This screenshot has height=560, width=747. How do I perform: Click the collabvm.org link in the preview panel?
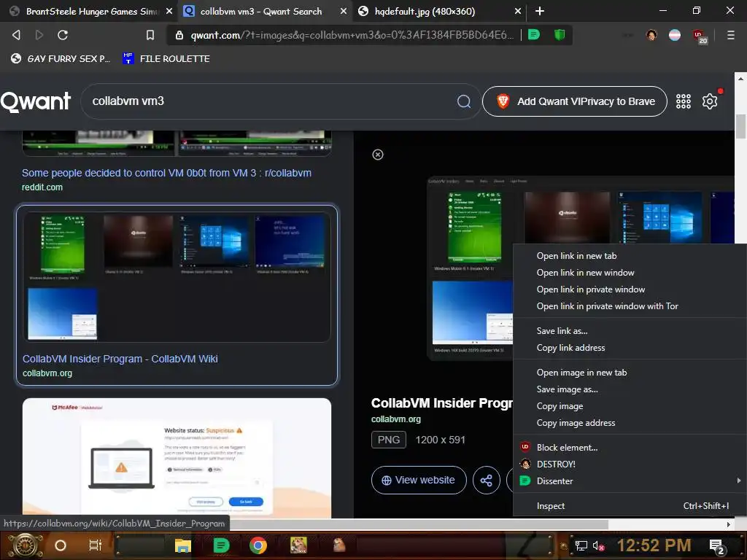coord(396,419)
